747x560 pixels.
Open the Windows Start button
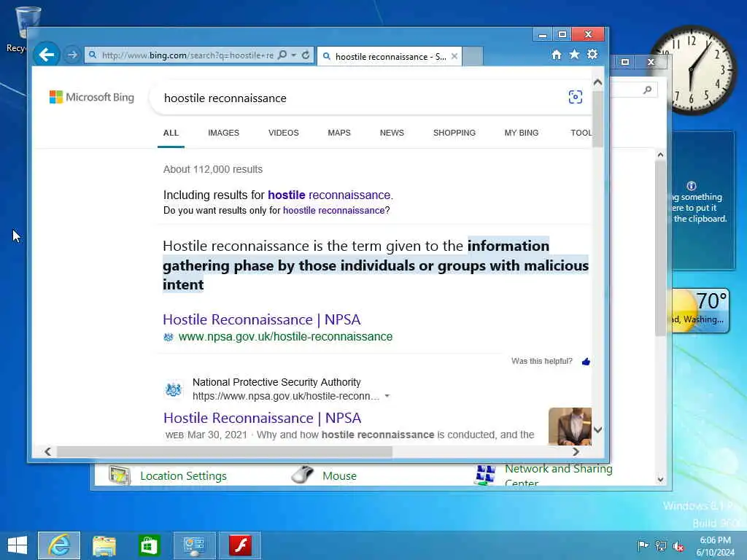point(18,545)
